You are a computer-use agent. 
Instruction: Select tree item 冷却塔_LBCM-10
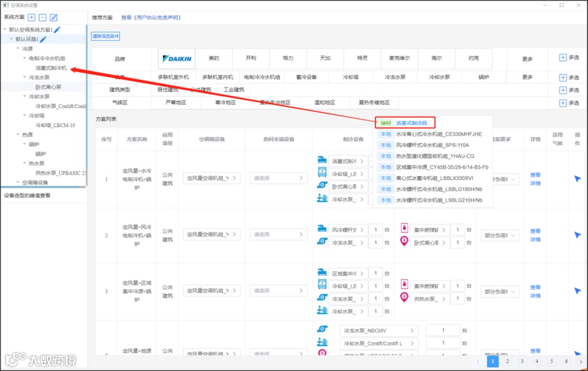pos(55,125)
